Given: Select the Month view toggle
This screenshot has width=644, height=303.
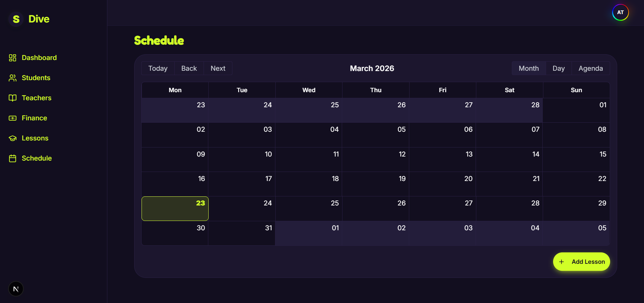Looking at the screenshot, I should [529, 68].
